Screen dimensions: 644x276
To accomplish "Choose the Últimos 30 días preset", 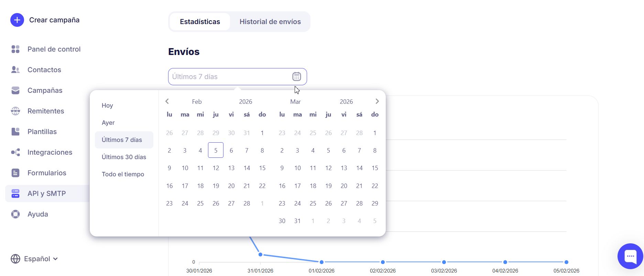I will point(124,157).
